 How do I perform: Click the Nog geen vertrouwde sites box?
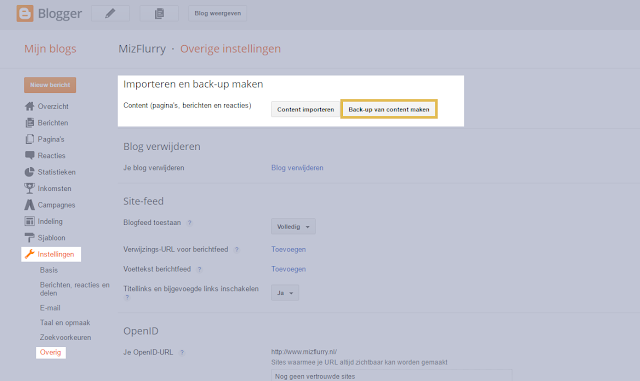tap(391, 376)
